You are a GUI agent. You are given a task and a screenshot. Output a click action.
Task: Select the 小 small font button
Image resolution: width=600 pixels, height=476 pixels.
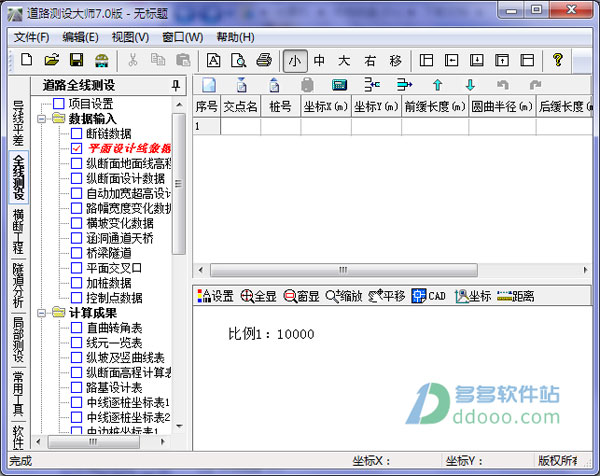[295, 61]
